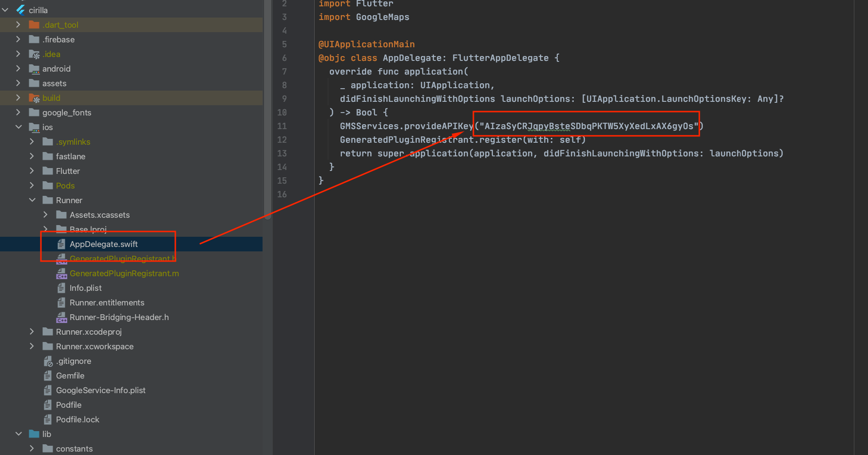Image resolution: width=868 pixels, height=455 pixels.
Task: Click the build folder icon
Action: pos(34,98)
